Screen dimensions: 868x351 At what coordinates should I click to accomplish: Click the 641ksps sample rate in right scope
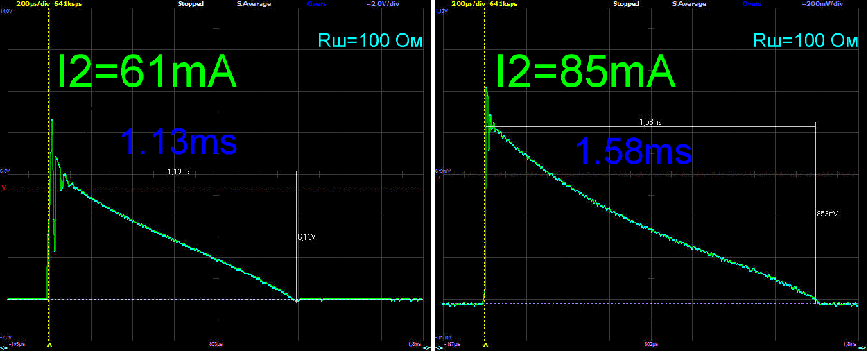tap(503, 3)
